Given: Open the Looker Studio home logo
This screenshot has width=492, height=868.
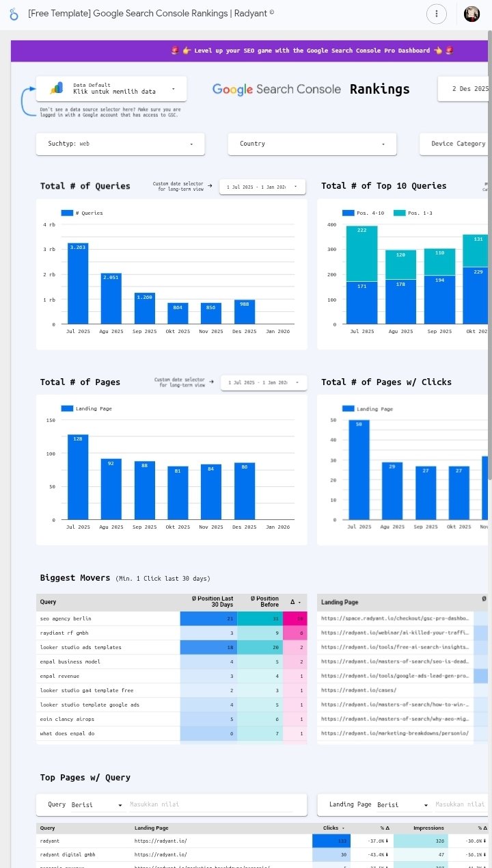Looking at the screenshot, I should pyautogui.click(x=14, y=14).
